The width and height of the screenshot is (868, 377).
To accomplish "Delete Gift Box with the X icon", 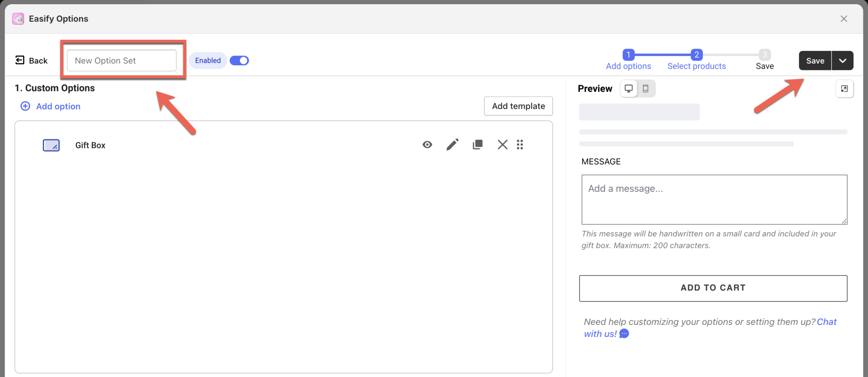I will click(503, 145).
